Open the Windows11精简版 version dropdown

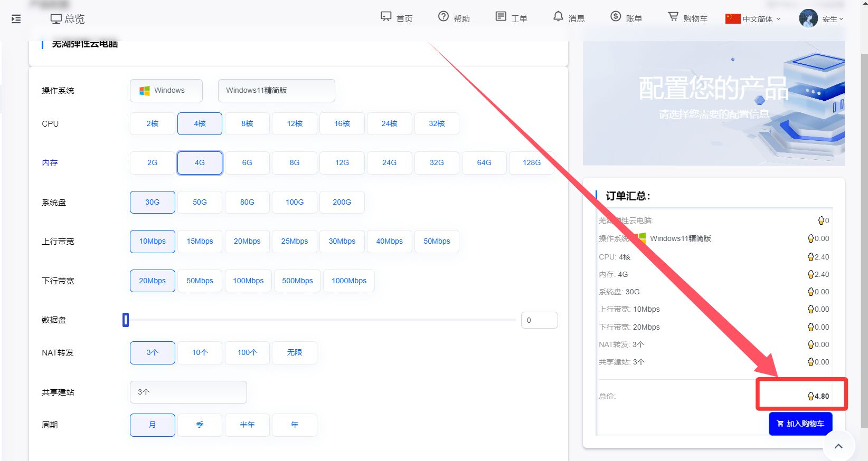click(276, 91)
